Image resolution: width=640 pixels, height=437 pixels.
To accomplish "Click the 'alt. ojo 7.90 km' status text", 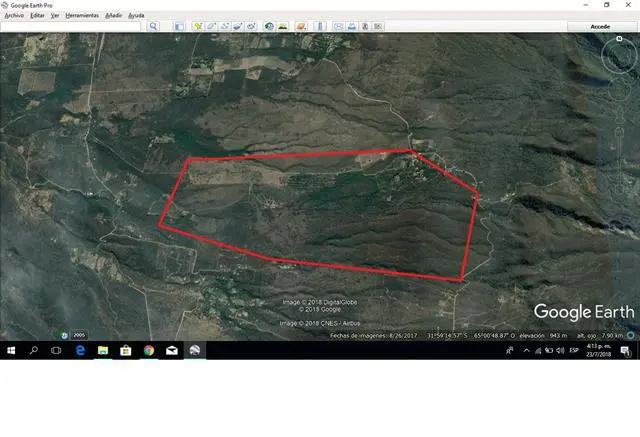I will tap(600, 335).
